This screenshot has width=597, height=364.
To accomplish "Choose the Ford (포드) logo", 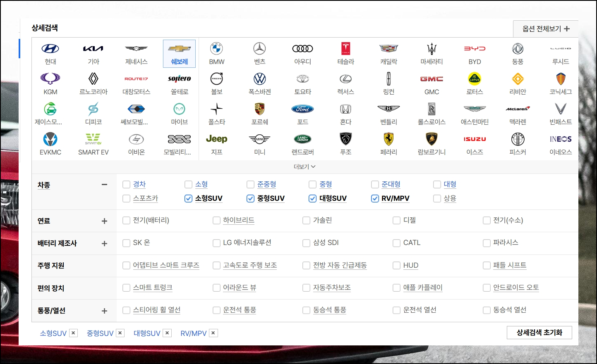I will [x=303, y=109].
